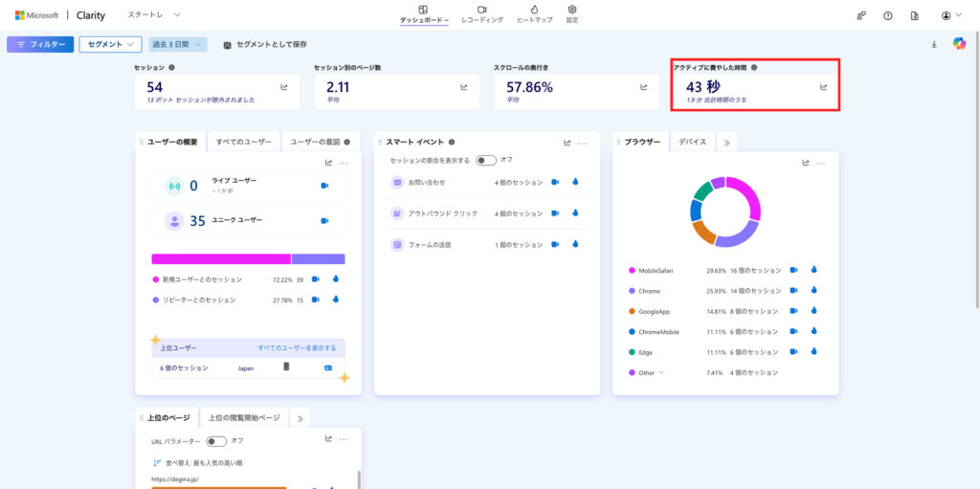
Task: Toggle セッションの割合を表示する switch
Action: click(x=486, y=160)
